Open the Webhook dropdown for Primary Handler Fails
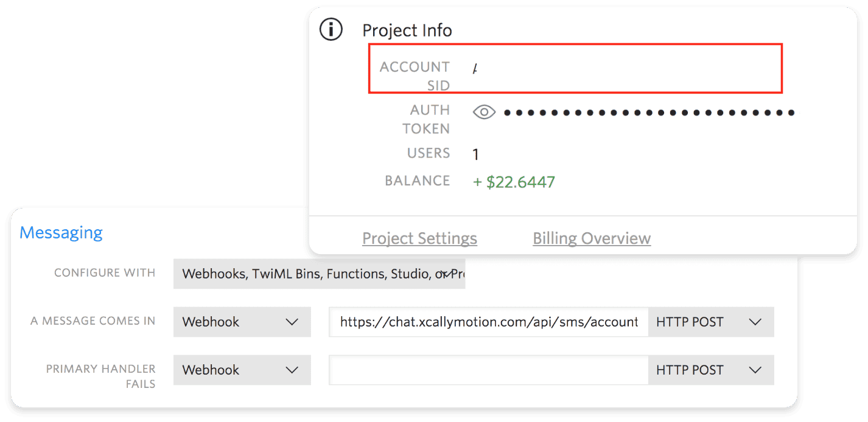This screenshot has width=868, height=422. tap(242, 370)
